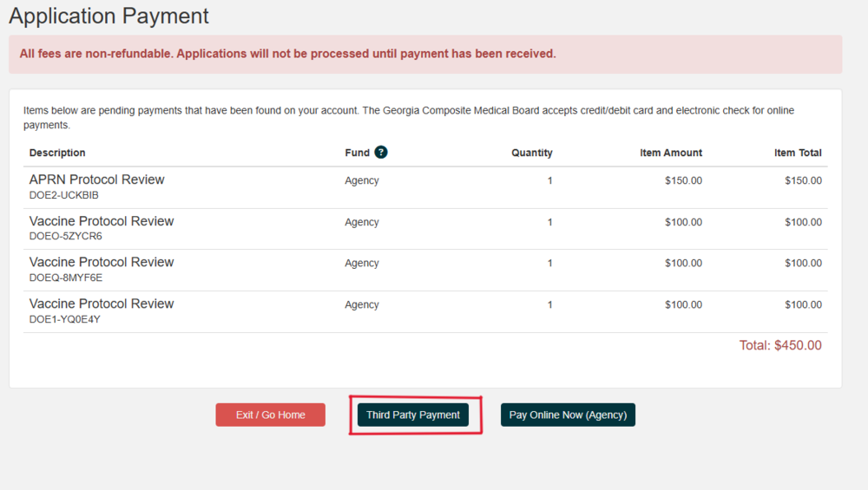Viewport: 868px width, 490px height.
Task: Choose the Third Party Payment button
Action: coord(413,415)
